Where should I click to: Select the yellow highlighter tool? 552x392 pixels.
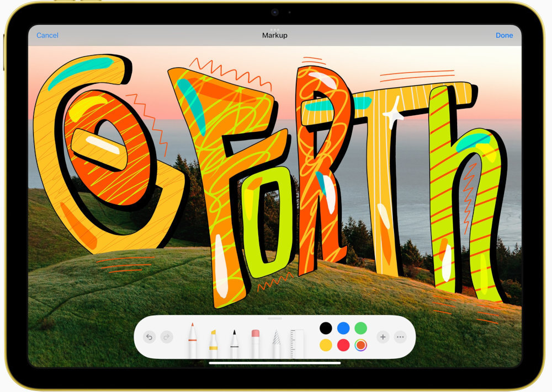214,339
